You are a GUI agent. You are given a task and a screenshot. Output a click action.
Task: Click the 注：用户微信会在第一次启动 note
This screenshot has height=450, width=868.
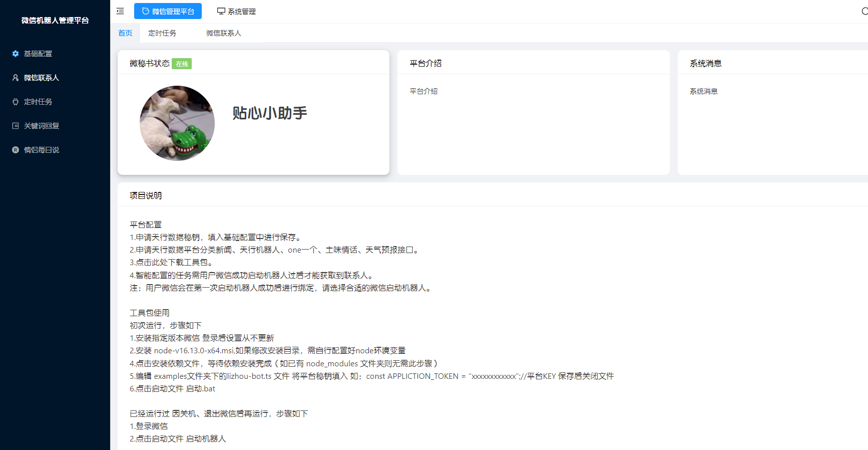[281, 288]
